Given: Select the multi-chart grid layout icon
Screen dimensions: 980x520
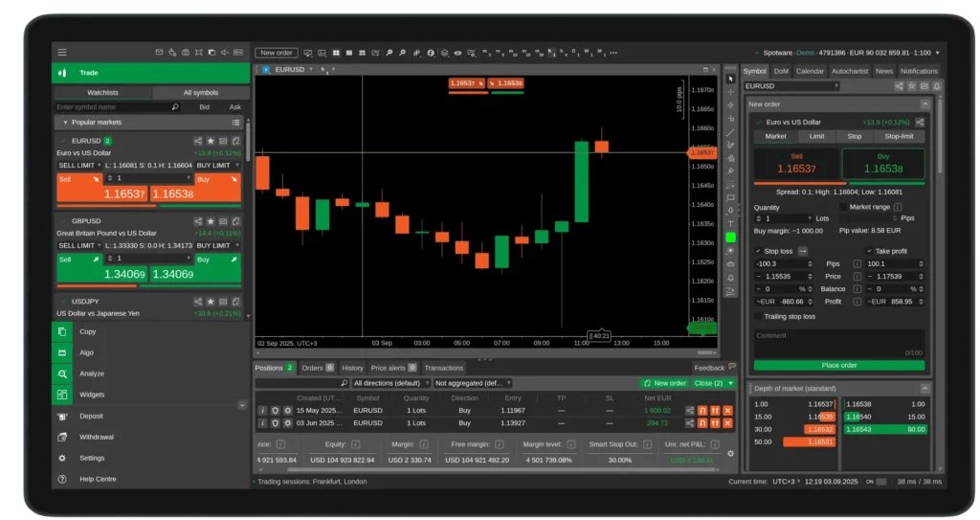Looking at the screenshot, I should [x=336, y=54].
